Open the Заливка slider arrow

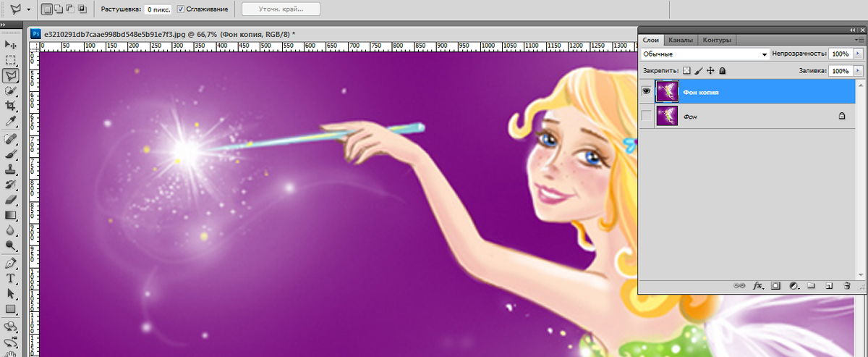859,72
